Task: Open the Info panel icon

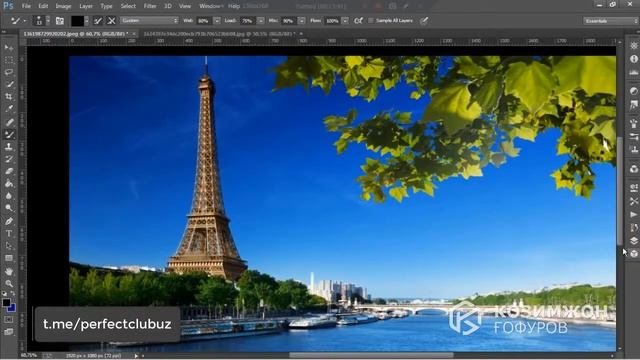Action: [x=633, y=59]
